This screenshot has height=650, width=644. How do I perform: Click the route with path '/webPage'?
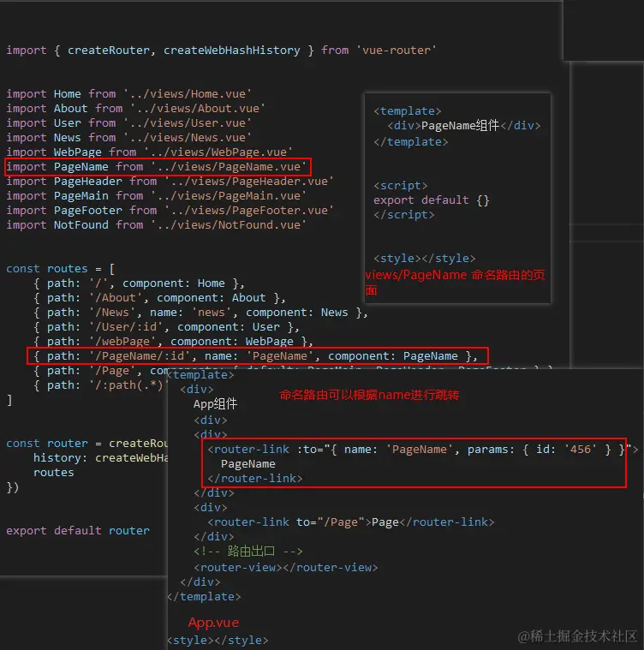[173, 341]
